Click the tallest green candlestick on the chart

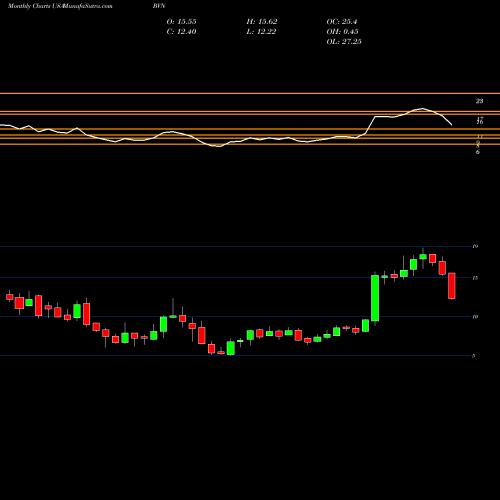point(375,298)
